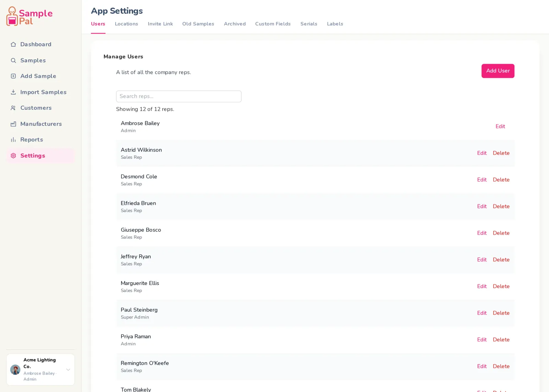Delete Astrid Wilkinson from users

coord(501,153)
